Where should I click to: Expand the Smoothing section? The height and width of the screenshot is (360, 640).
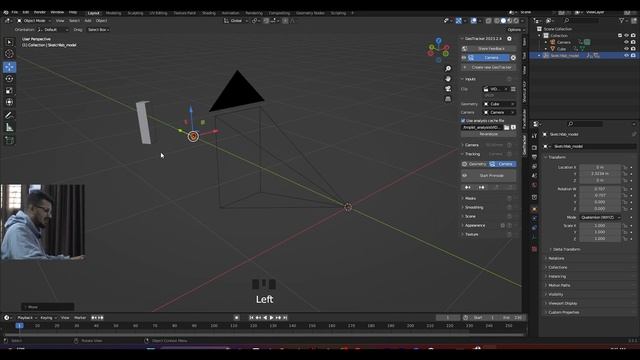click(474, 207)
